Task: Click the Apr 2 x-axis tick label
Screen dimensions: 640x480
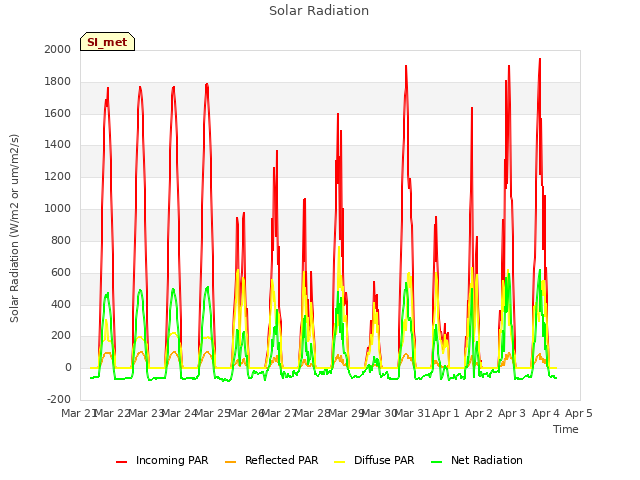Action: tap(479, 413)
